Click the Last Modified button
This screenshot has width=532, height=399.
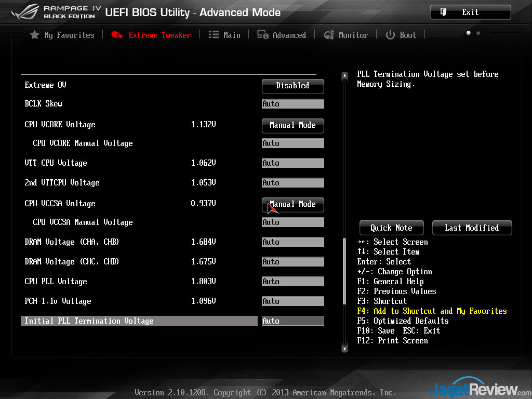pyautogui.click(x=472, y=228)
